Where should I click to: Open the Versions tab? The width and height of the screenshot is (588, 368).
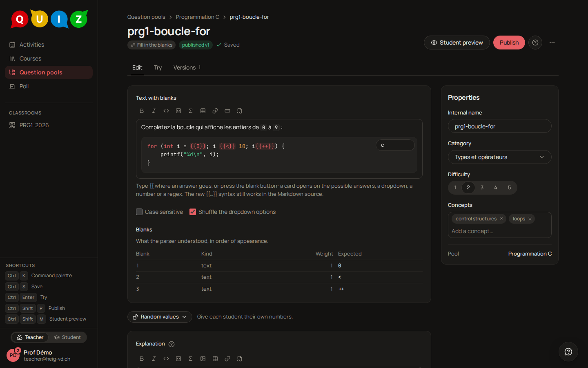pyautogui.click(x=187, y=67)
